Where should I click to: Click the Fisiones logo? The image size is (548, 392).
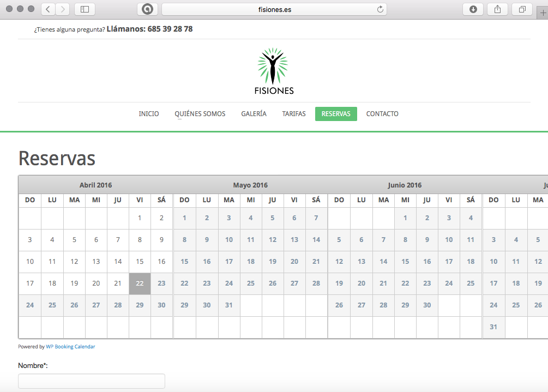(274, 71)
